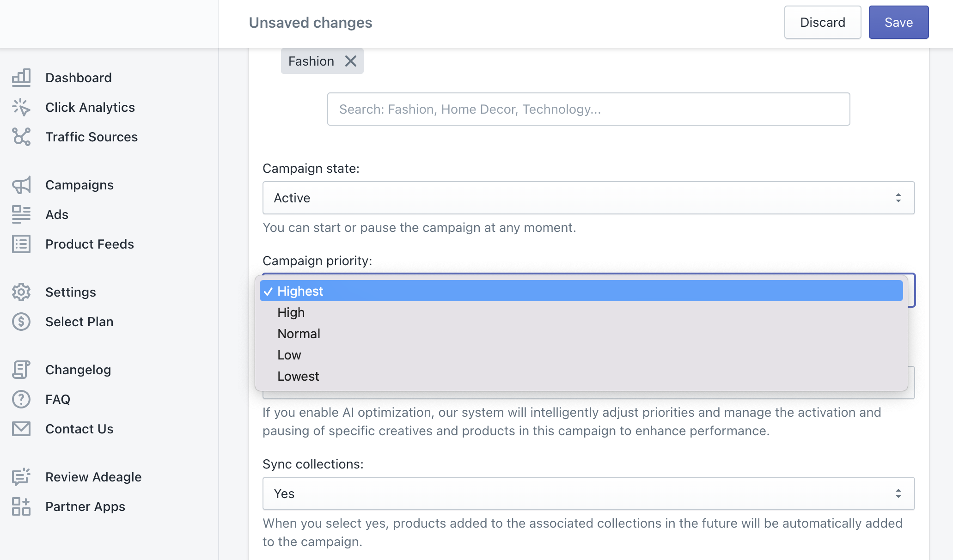
Task: Browse Partner Apps
Action: 85,506
